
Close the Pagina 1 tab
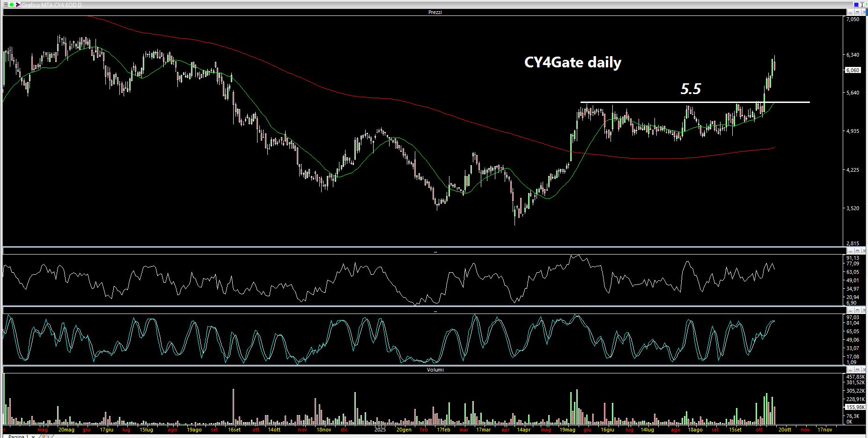point(34,436)
